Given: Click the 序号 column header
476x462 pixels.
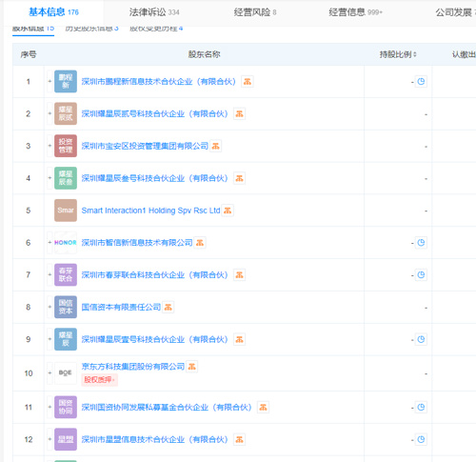Looking at the screenshot, I should pyautogui.click(x=29, y=54).
